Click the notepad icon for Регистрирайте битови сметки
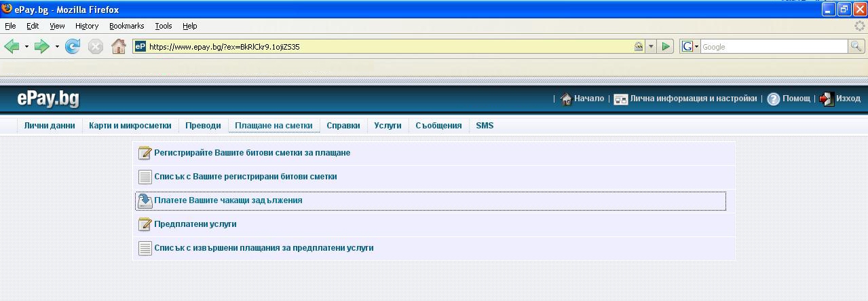The width and height of the screenshot is (868, 301). pyautogui.click(x=145, y=153)
